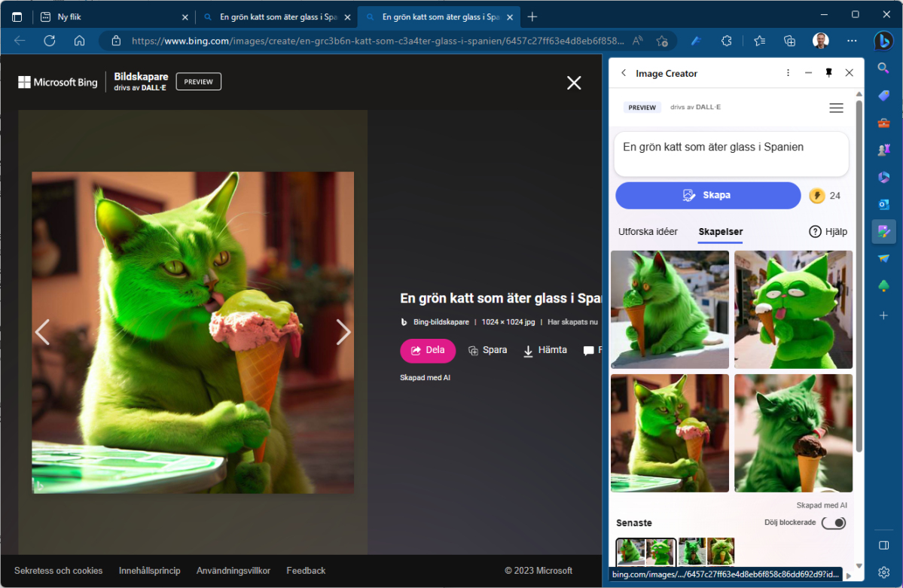Open the Sekretess och cookies link

coord(59,571)
